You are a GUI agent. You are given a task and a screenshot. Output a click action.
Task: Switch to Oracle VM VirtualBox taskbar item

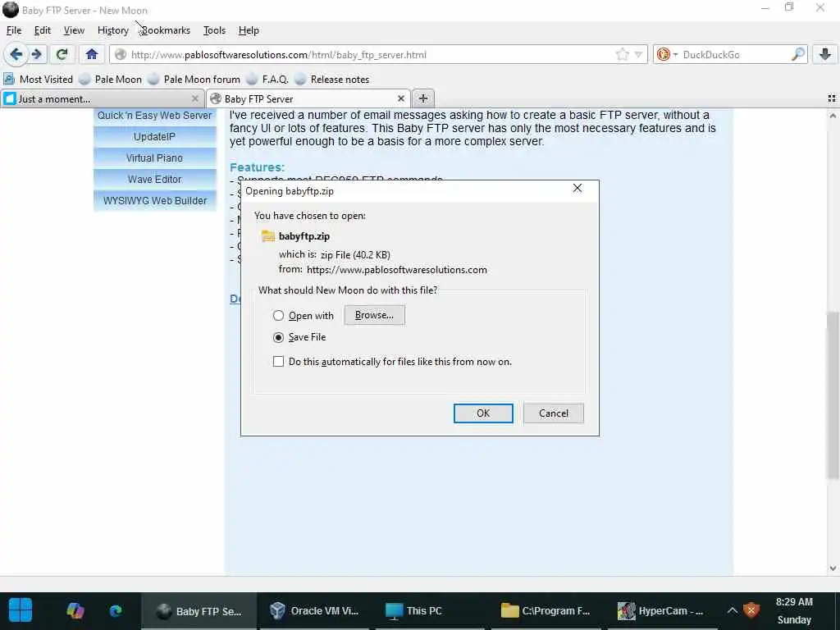(314, 610)
